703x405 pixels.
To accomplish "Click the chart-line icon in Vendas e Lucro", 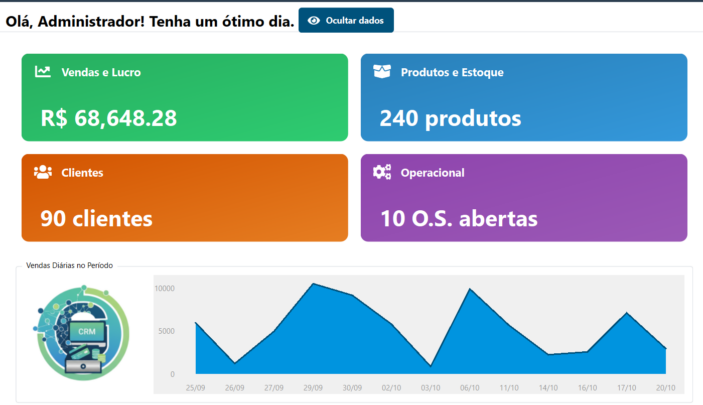I will [43, 72].
